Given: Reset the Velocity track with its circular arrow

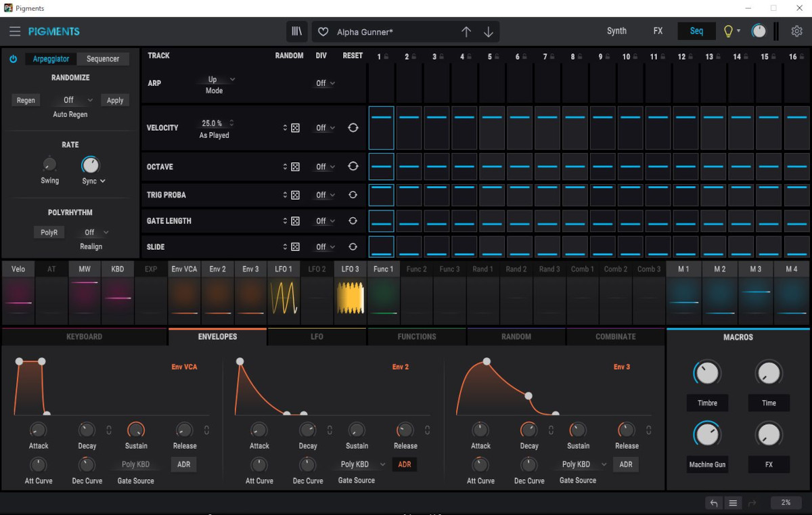Looking at the screenshot, I should pos(353,128).
